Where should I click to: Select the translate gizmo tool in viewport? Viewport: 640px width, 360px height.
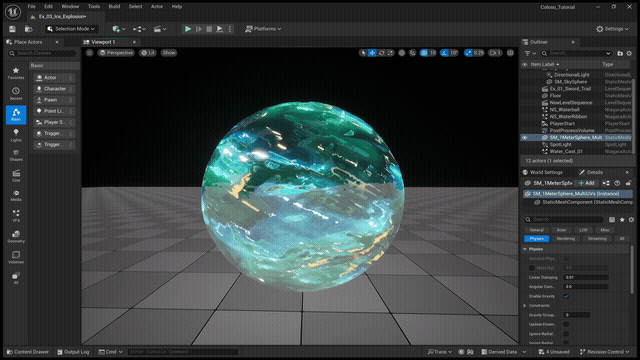click(372, 53)
